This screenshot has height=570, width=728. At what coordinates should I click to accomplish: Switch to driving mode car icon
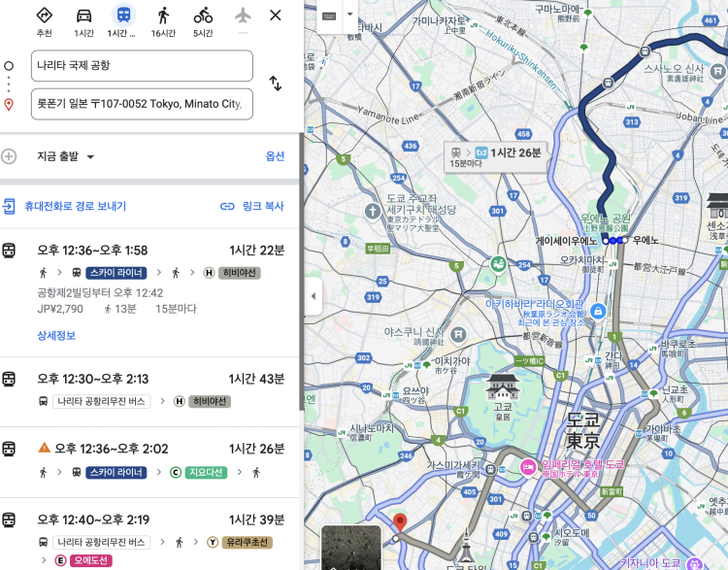tap(83, 16)
